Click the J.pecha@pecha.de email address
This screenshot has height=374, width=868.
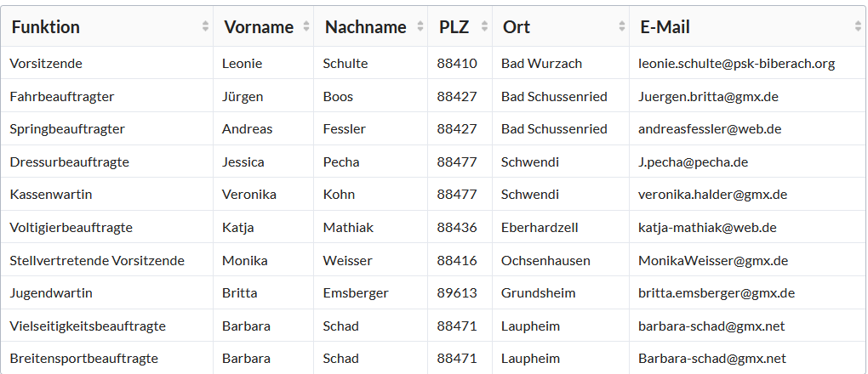click(x=693, y=162)
